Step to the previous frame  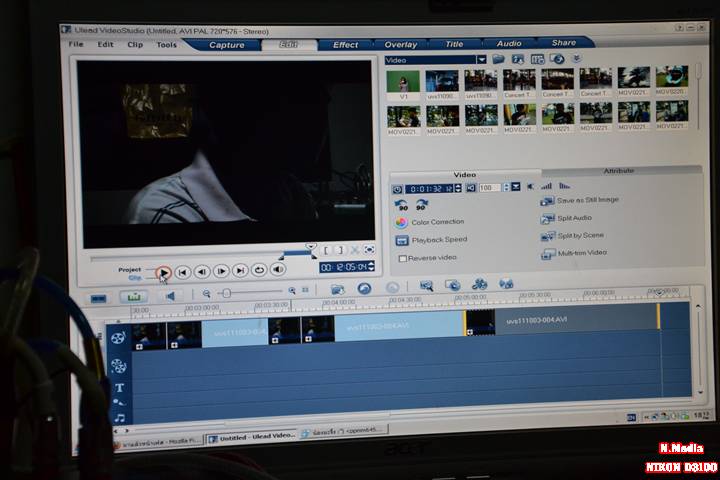tap(202, 272)
